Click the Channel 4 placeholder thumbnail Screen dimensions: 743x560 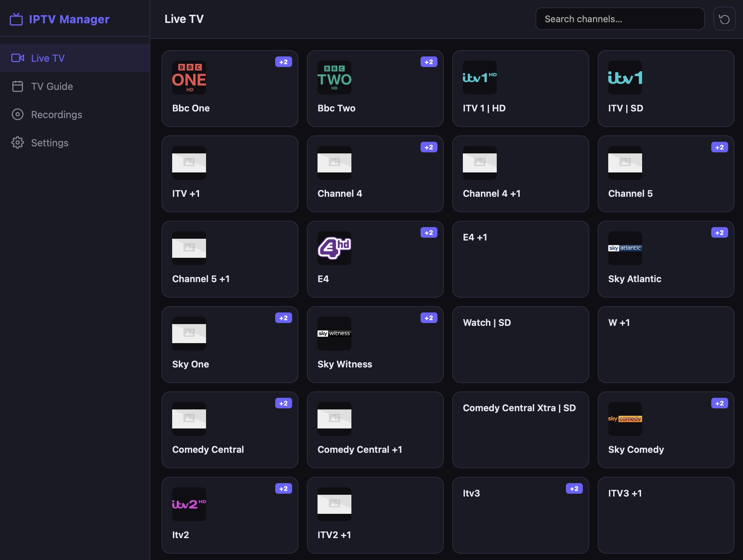coord(334,163)
